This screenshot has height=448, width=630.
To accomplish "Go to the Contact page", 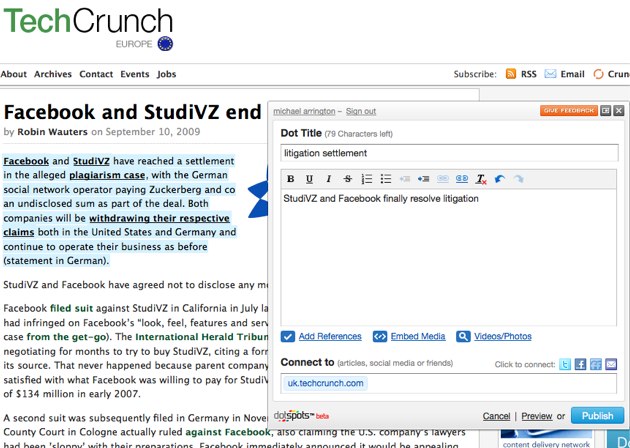I will (96, 74).
